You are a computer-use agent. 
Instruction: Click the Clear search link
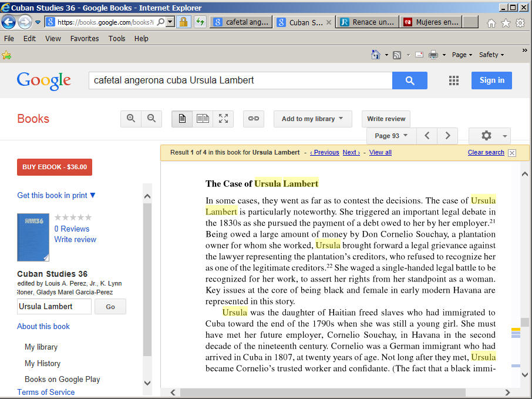pos(486,152)
